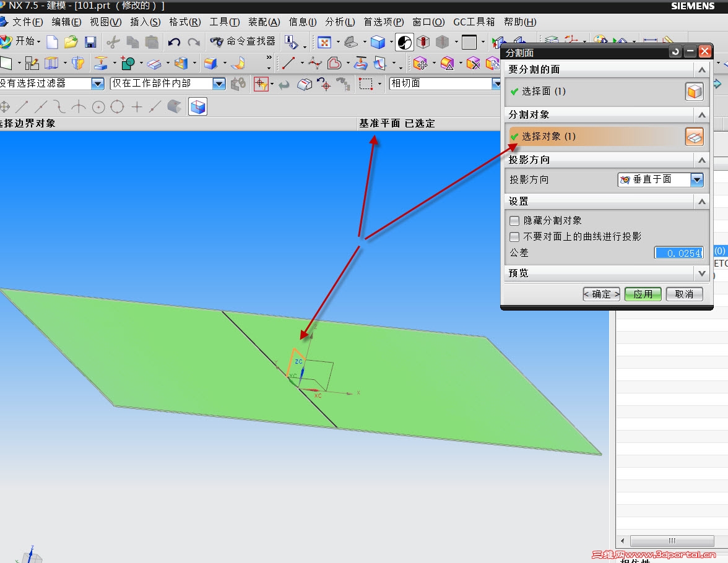Toggle the Point on face snap
The image size is (728, 563).
coord(174,107)
